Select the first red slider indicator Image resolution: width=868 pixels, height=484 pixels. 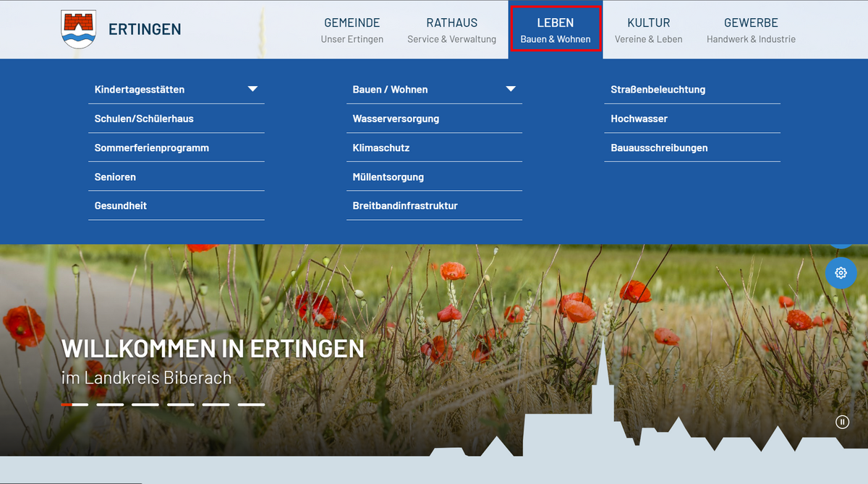tap(75, 404)
